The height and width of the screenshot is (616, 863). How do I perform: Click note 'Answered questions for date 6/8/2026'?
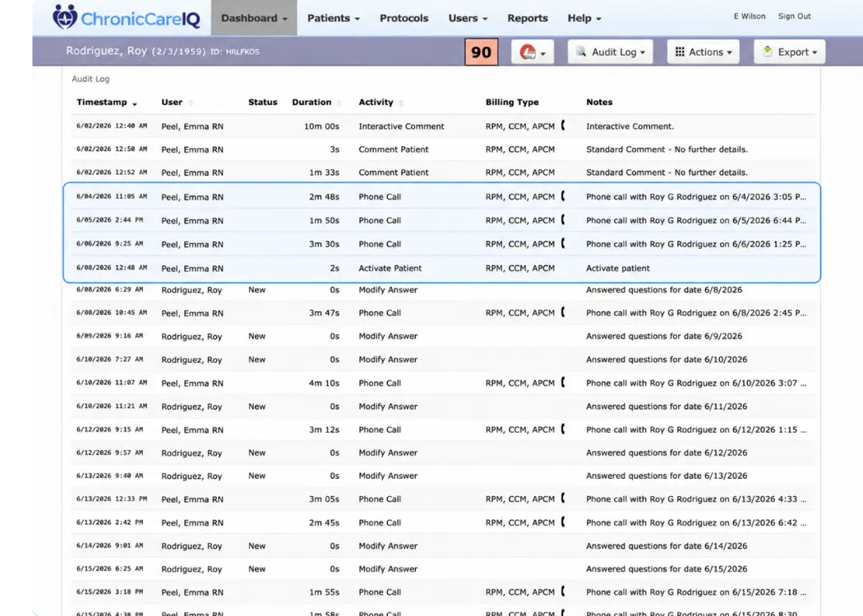click(x=664, y=290)
